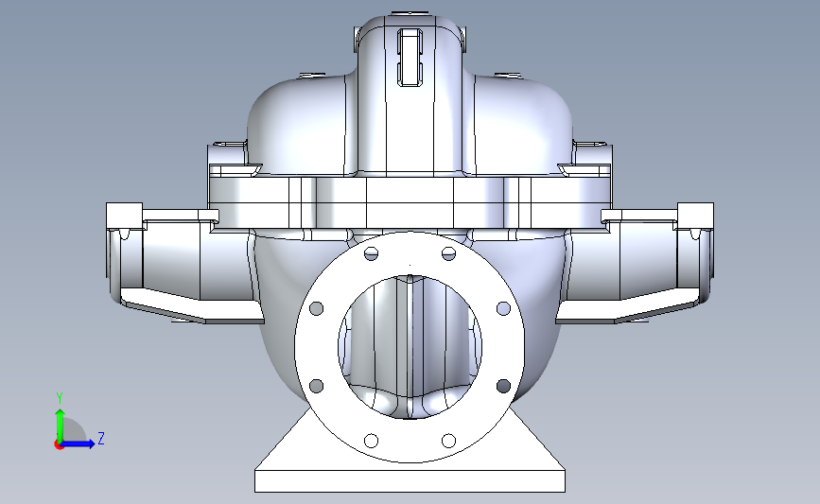820x504 pixels.
Task: Select the Z label next to the blue axis
Action: pos(101,438)
